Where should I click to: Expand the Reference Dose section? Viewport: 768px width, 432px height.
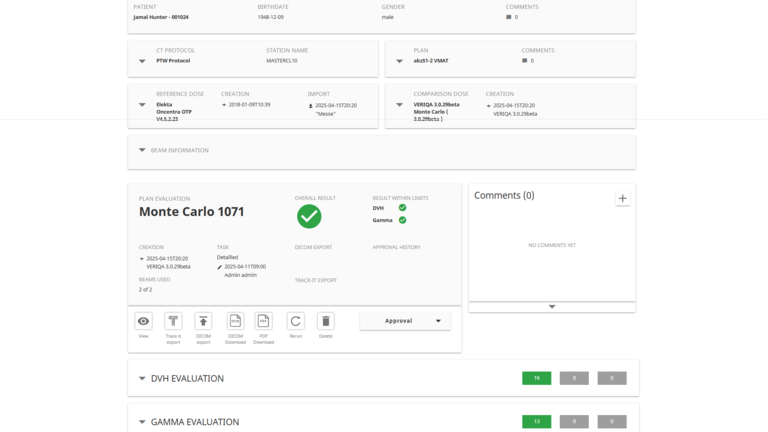click(142, 105)
